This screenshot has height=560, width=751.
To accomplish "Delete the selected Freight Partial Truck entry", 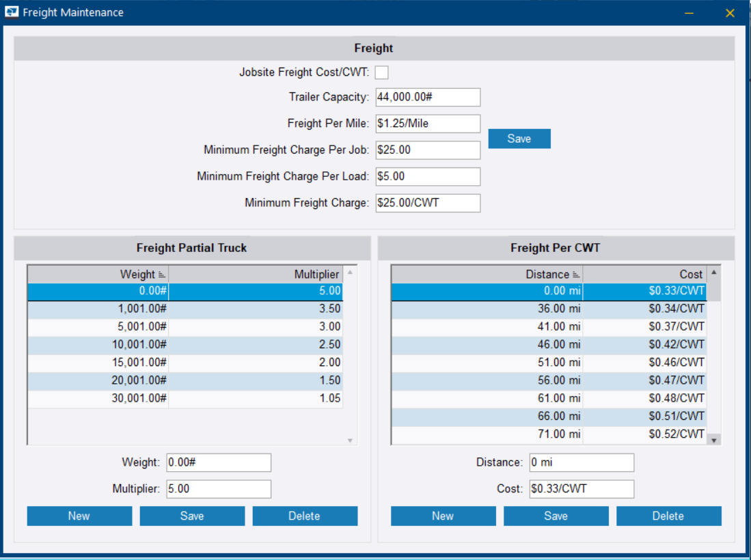I will 305,516.
